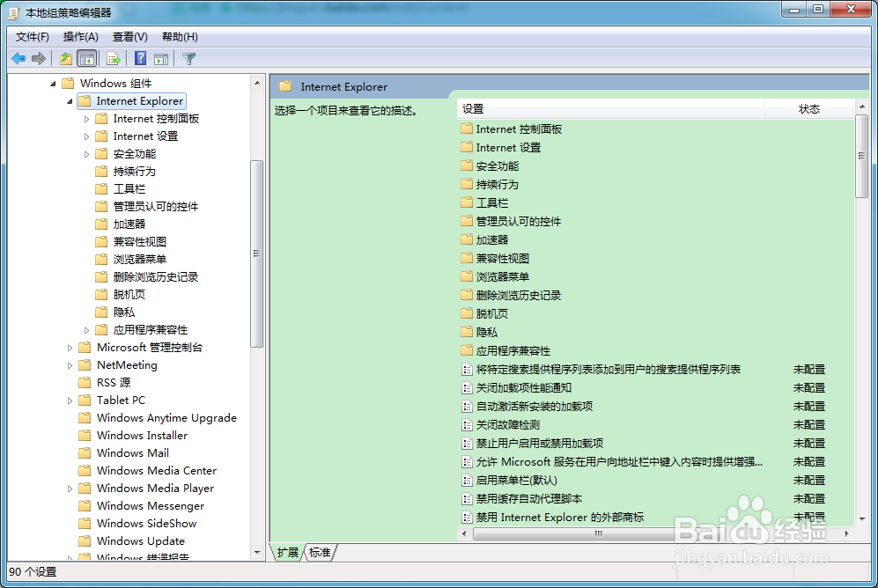Click the policy icon for 关闭加载项性能通知
The height and width of the screenshot is (588, 878).
point(467,387)
